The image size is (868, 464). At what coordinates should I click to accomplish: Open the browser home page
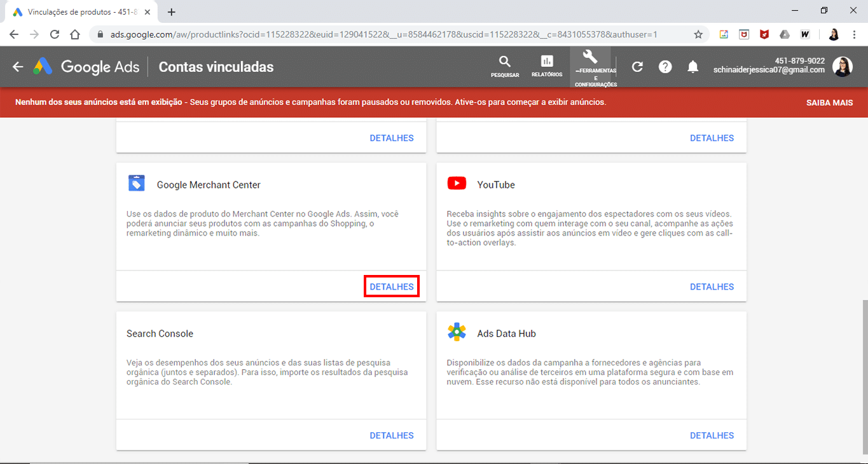pyautogui.click(x=75, y=34)
